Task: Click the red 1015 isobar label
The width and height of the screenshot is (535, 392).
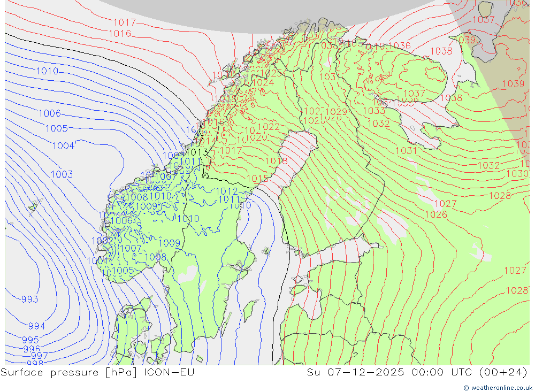Action: (x=258, y=179)
